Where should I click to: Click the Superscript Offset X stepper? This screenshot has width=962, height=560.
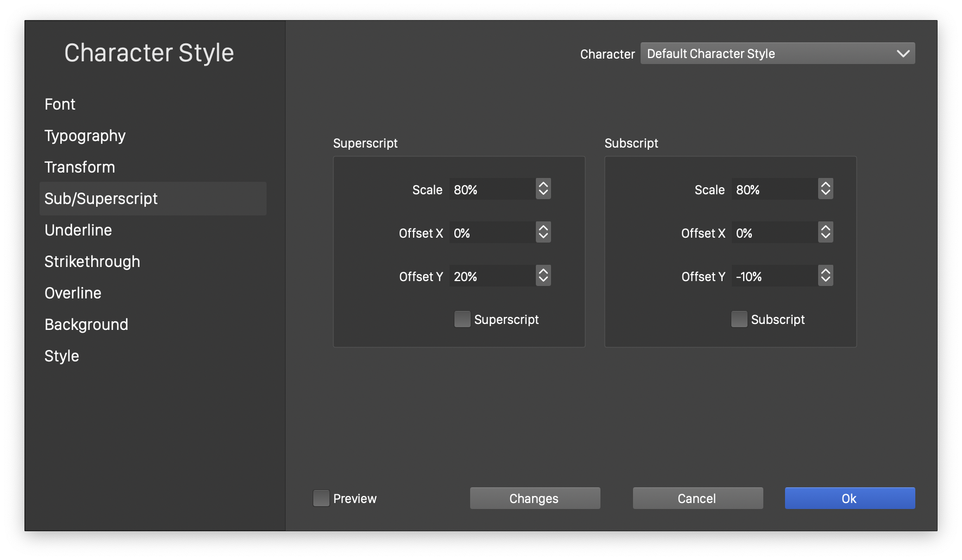(x=543, y=232)
